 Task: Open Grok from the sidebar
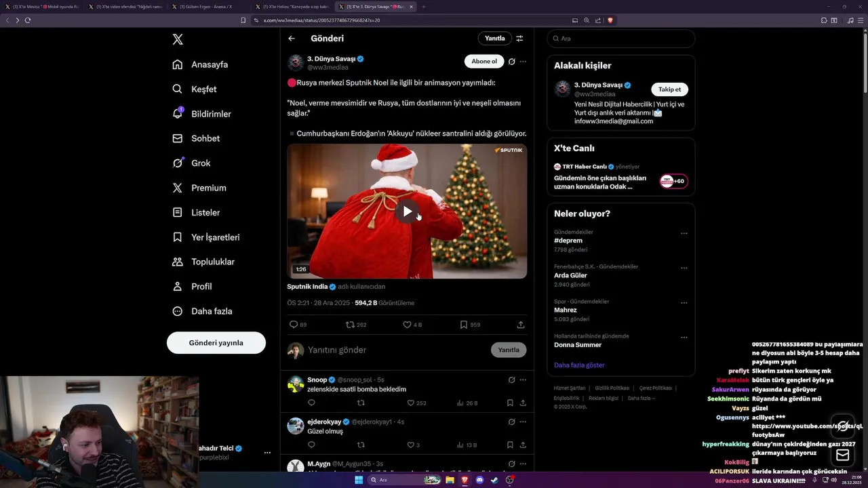[191, 163]
